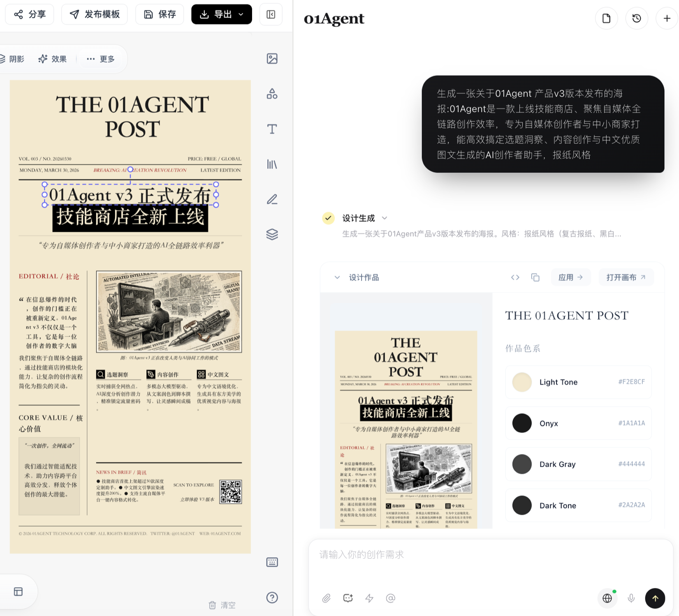Open the Help question mark icon
This screenshot has height=616, width=679.
tap(272, 598)
